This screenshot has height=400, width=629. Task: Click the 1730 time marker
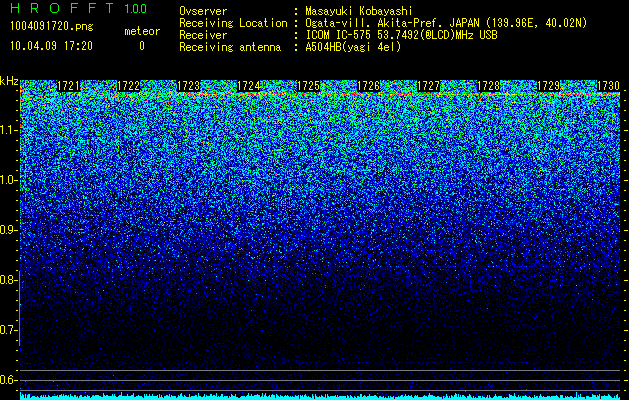tap(608, 86)
